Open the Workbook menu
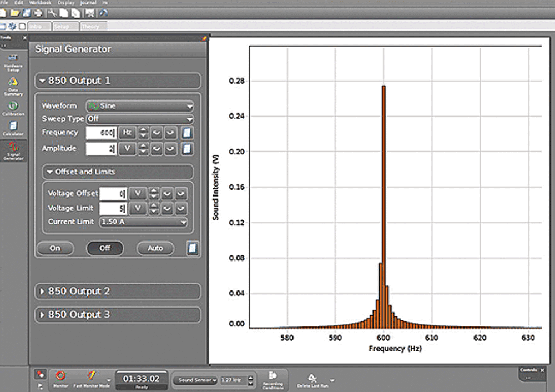The width and height of the screenshot is (555, 392). click(42, 2)
